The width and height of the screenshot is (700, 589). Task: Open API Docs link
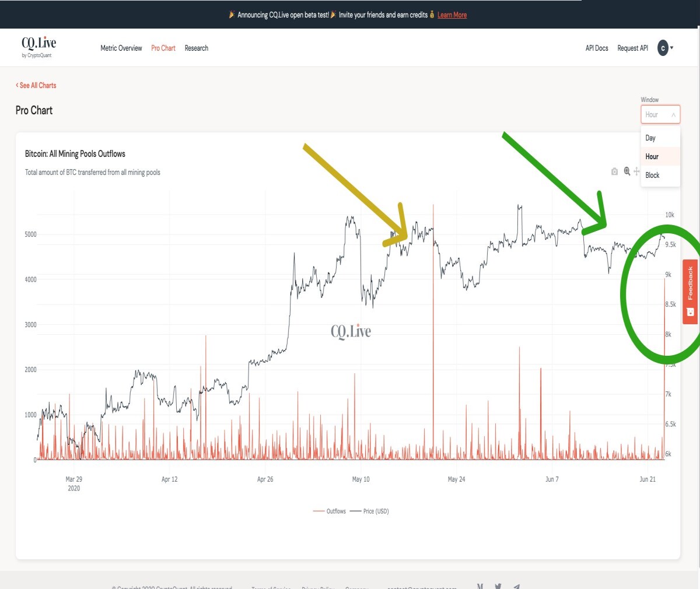tap(597, 48)
